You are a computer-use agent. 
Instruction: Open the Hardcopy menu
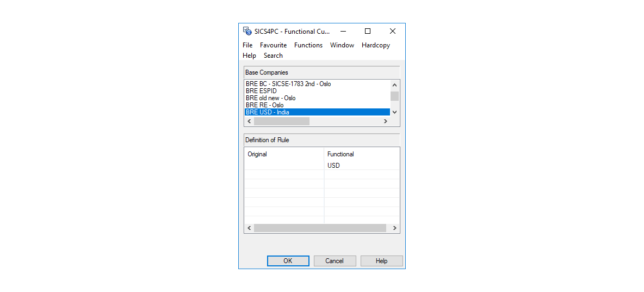[376, 45]
